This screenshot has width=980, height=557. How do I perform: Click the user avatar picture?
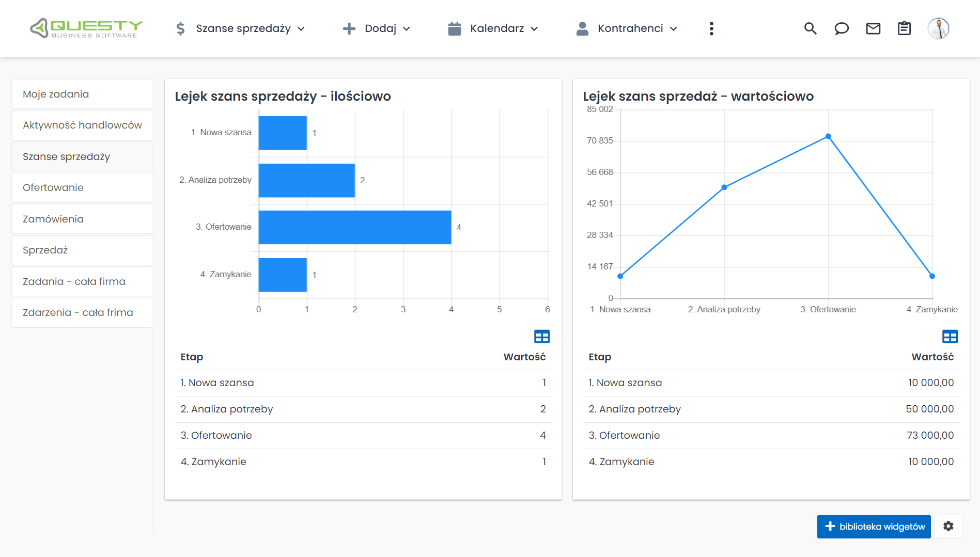pos(938,28)
